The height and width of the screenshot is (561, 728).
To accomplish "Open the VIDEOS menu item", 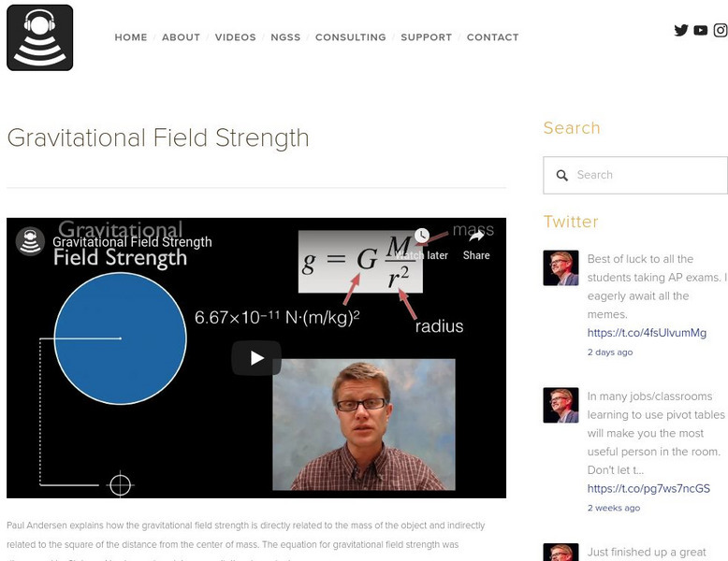I will 235,37.
